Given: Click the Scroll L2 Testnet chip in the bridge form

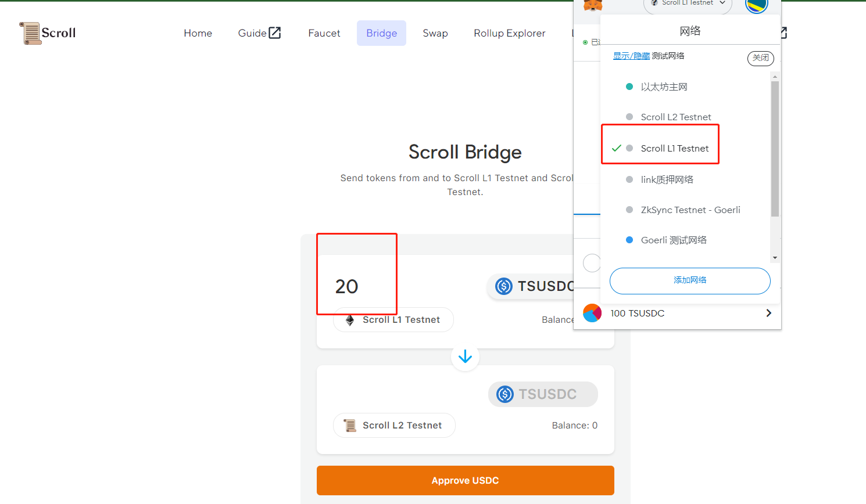Looking at the screenshot, I should (394, 426).
